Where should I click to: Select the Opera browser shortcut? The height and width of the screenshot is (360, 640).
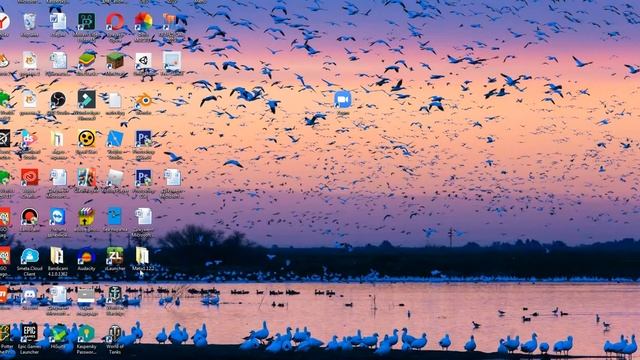point(115,22)
